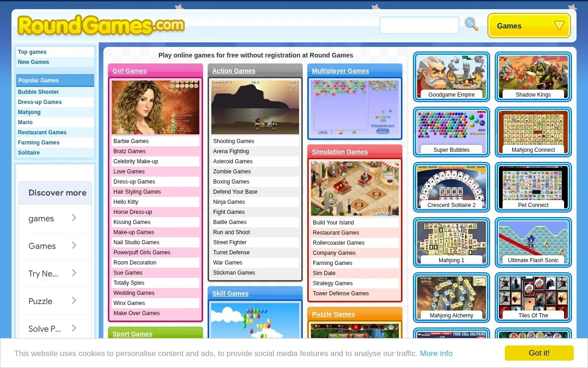Open the Multiplayer bubble shooter preview image
This screenshot has width=588, height=368.
(355, 108)
